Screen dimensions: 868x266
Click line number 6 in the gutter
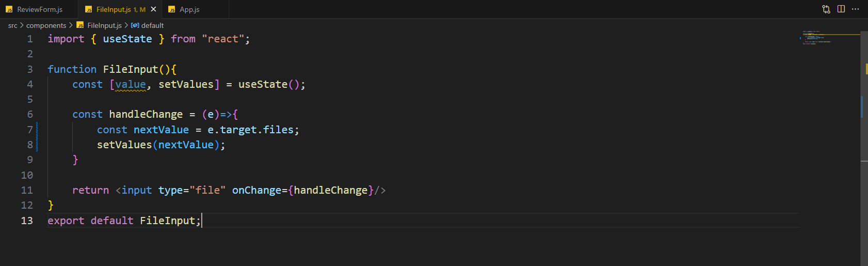pos(30,114)
